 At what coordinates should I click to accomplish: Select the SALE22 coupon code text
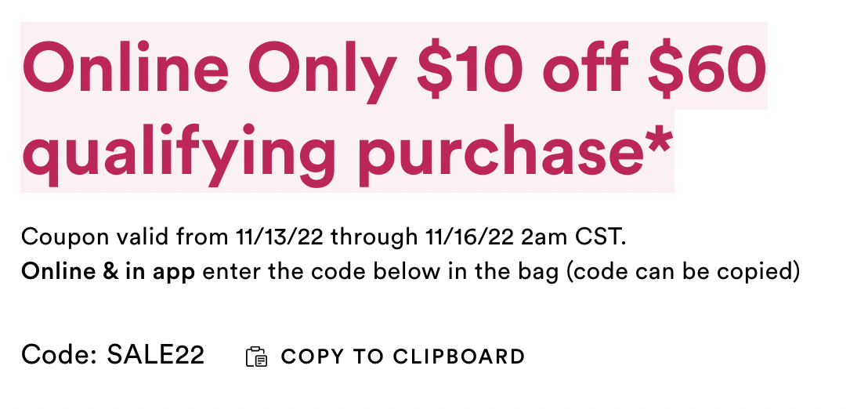click(156, 355)
